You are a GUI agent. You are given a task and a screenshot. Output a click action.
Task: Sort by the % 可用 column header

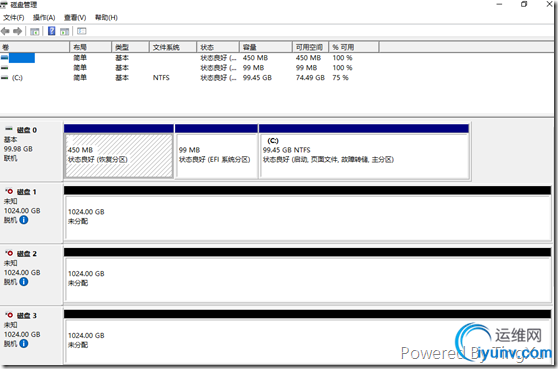click(354, 47)
